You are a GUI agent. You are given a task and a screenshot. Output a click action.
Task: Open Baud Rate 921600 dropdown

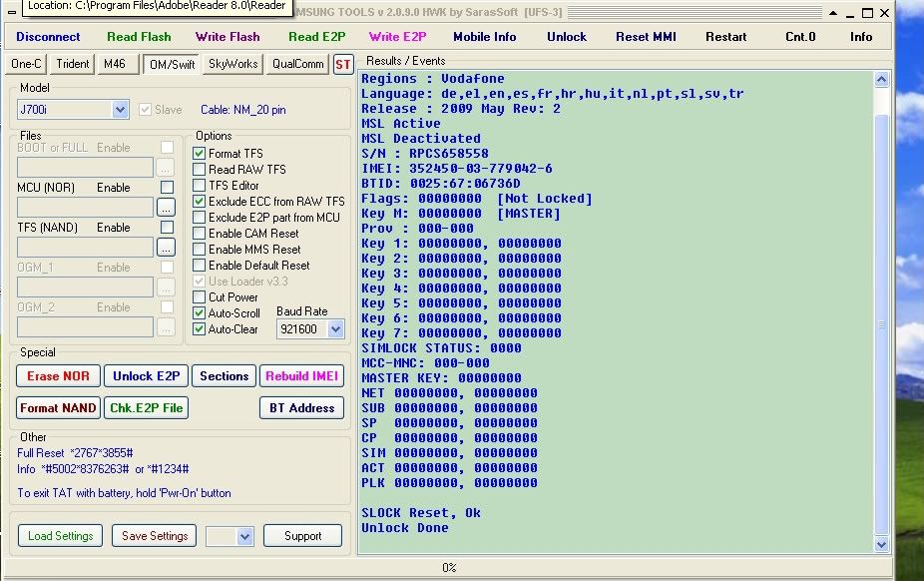336,329
